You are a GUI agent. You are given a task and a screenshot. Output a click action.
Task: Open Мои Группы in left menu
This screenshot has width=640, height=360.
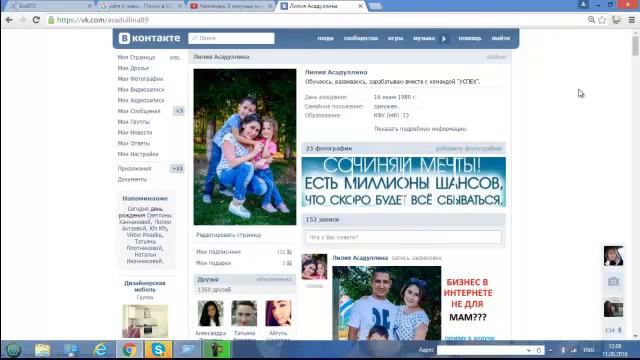tap(133, 122)
